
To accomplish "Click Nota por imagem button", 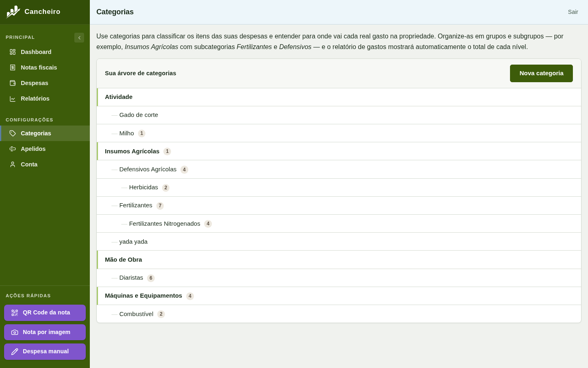I will click(45, 332).
